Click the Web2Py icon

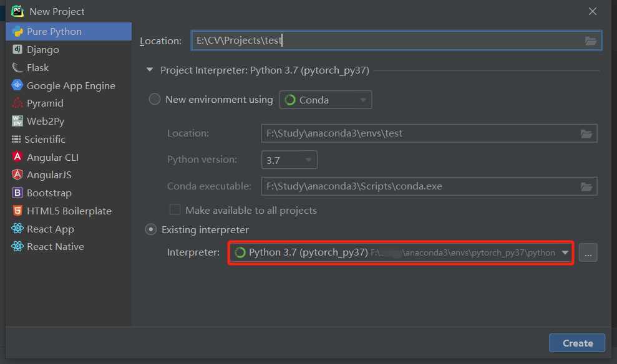(17, 121)
